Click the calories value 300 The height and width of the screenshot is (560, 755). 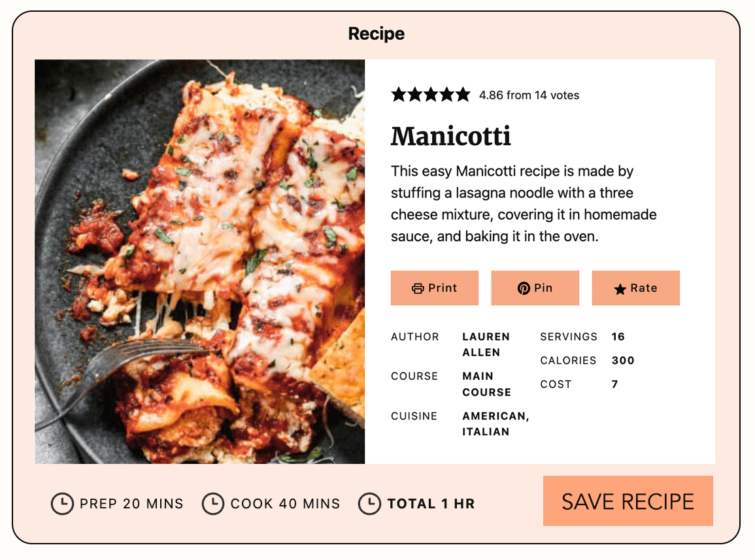[623, 361]
